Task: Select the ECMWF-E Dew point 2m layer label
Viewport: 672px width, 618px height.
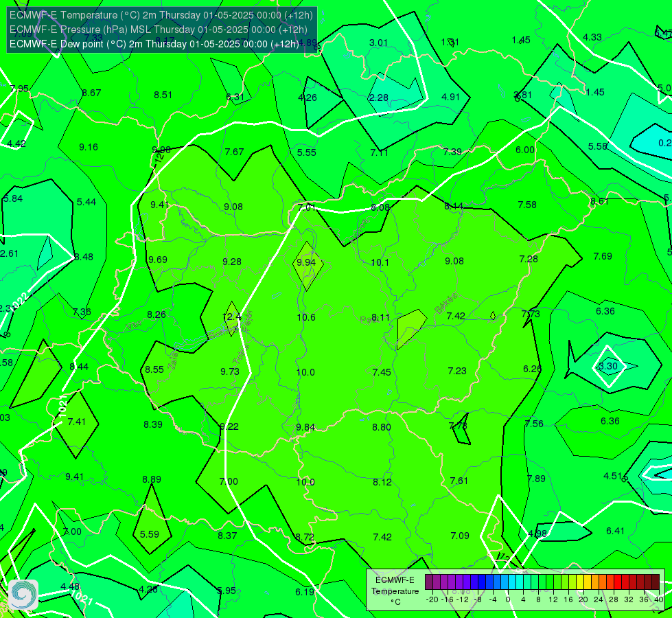Action: click(154, 44)
